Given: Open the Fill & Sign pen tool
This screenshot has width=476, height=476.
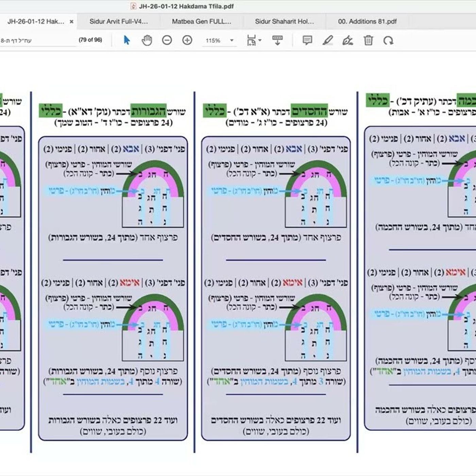Looking at the screenshot, I should 347,40.
